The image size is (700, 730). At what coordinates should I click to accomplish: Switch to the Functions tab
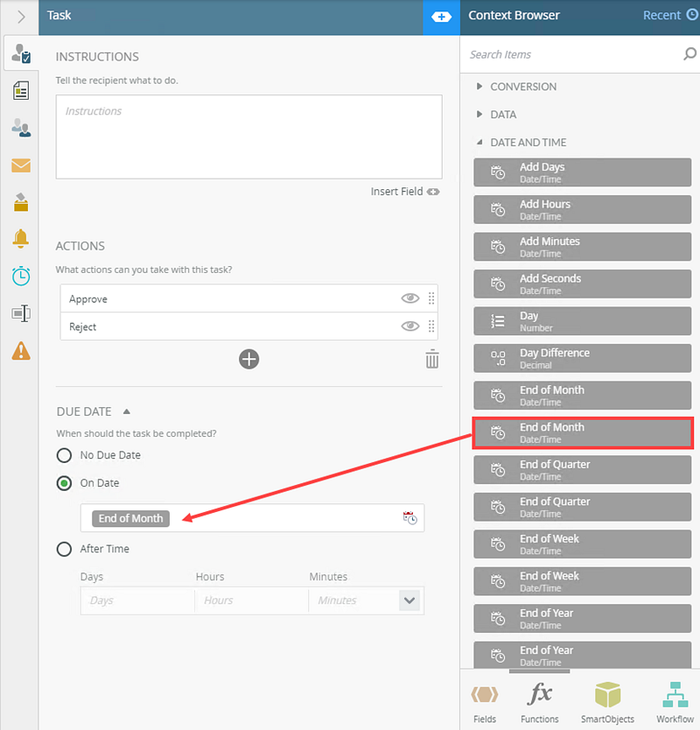tap(540, 703)
